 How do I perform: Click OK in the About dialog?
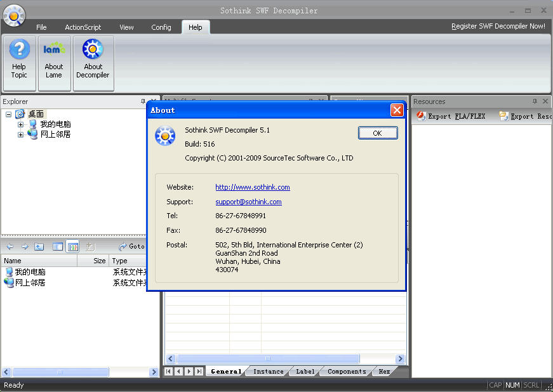click(x=378, y=133)
